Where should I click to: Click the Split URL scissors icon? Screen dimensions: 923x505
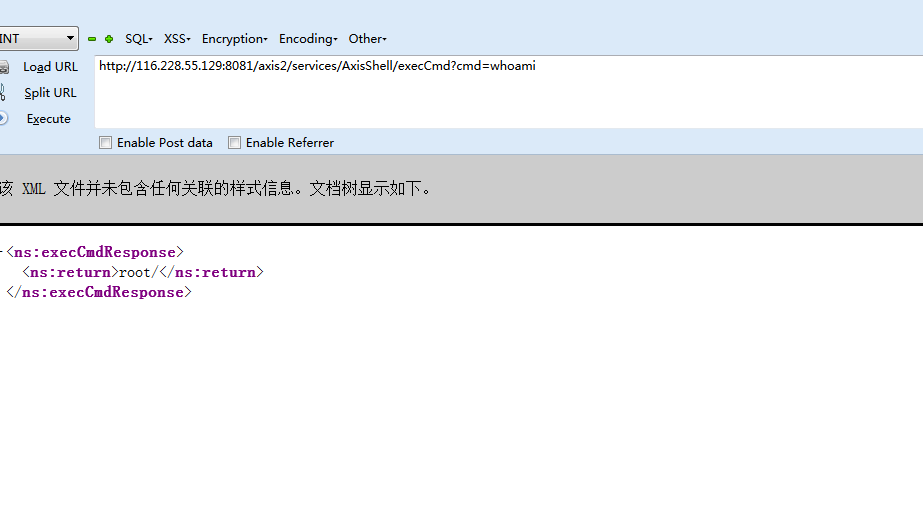pyautogui.click(x=3, y=92)
